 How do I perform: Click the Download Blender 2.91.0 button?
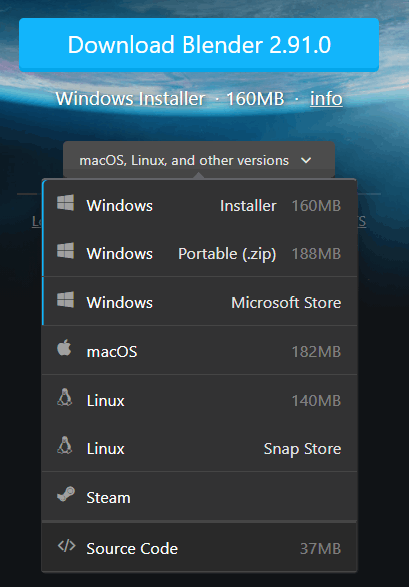coord(199,45)
